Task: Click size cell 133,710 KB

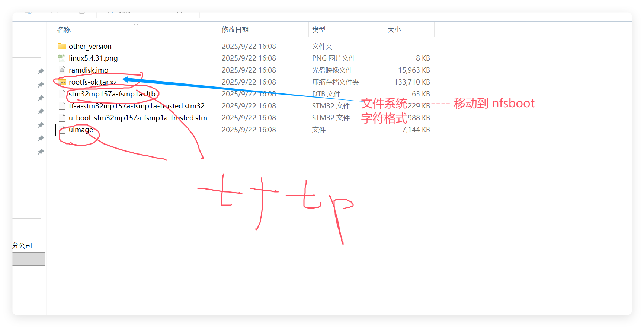Action: 412,82
